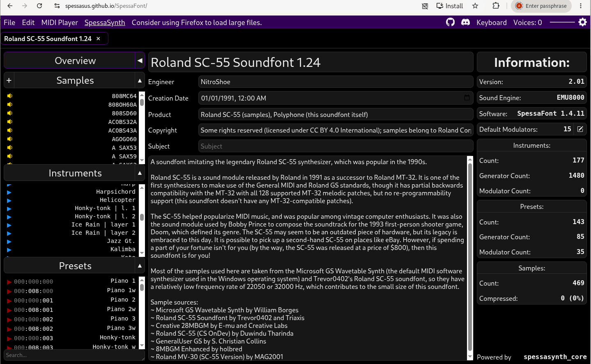This screenshot has height=364, width=591.
Task: Play the 808SD60 sample speaker icon
Action: click(x=10, y=113)
